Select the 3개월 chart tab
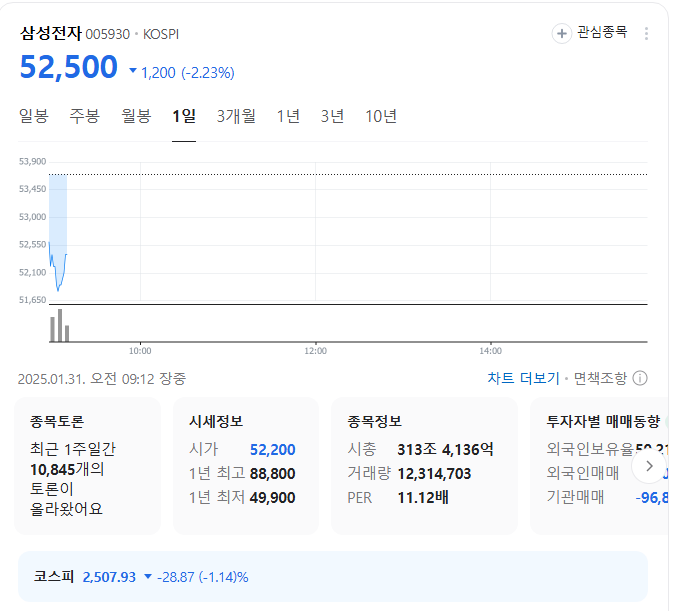Screen dimensions: 678x611 pyautogui.click(x=236, y=116)
